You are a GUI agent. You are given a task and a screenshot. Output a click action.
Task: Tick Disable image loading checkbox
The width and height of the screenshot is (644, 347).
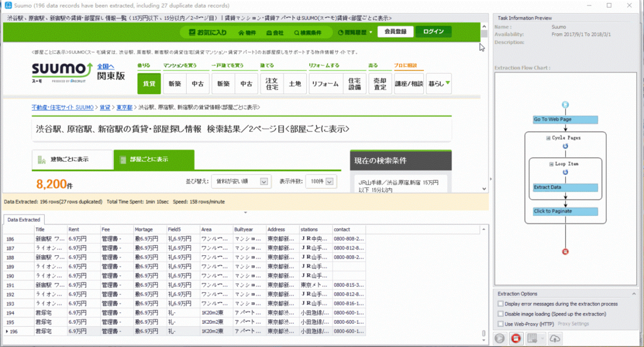pos(500,314)
